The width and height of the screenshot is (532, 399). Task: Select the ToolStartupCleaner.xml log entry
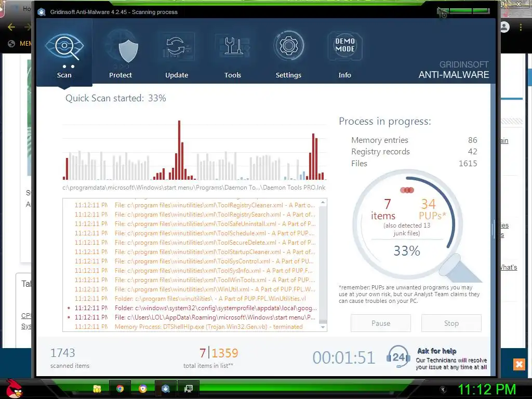[195, 252]
